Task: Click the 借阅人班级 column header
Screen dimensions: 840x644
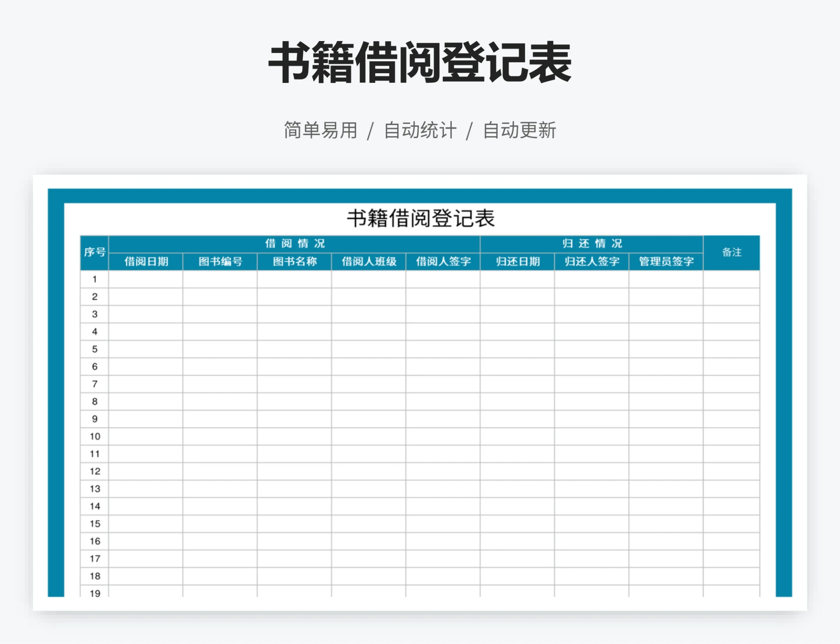Action: (x=369, y=262)
